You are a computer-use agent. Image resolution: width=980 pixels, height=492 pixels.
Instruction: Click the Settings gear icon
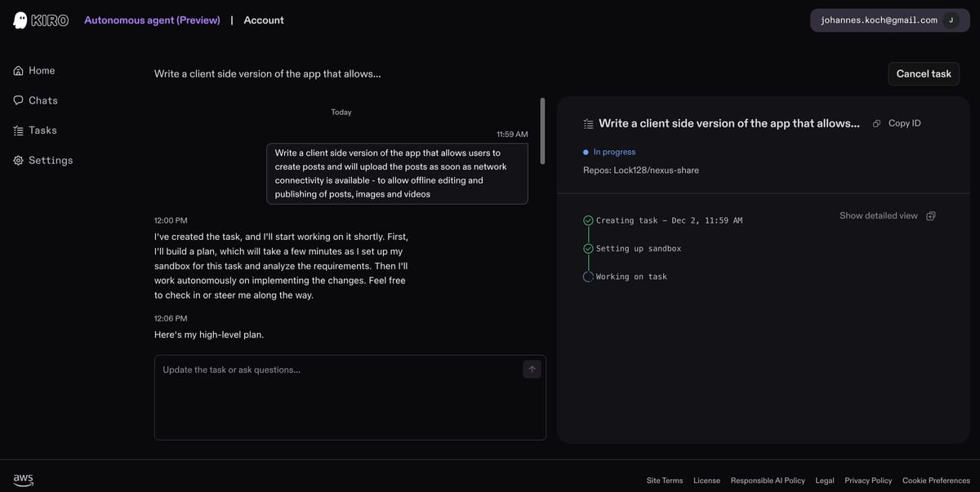(18, 161)
